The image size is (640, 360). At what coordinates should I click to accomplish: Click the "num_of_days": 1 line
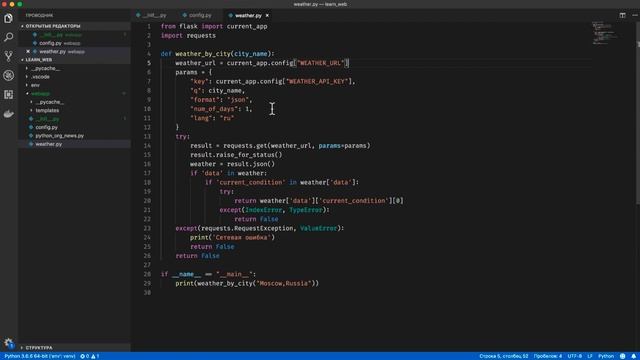221,109
